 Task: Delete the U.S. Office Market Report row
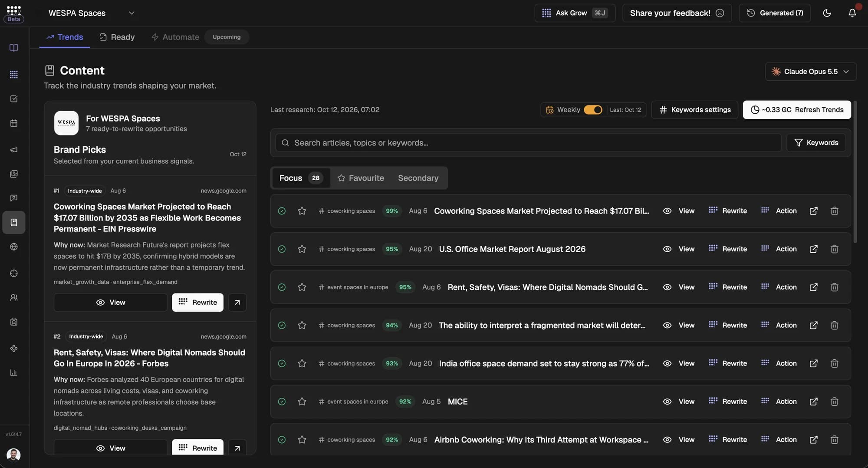[x=834, y=249]
